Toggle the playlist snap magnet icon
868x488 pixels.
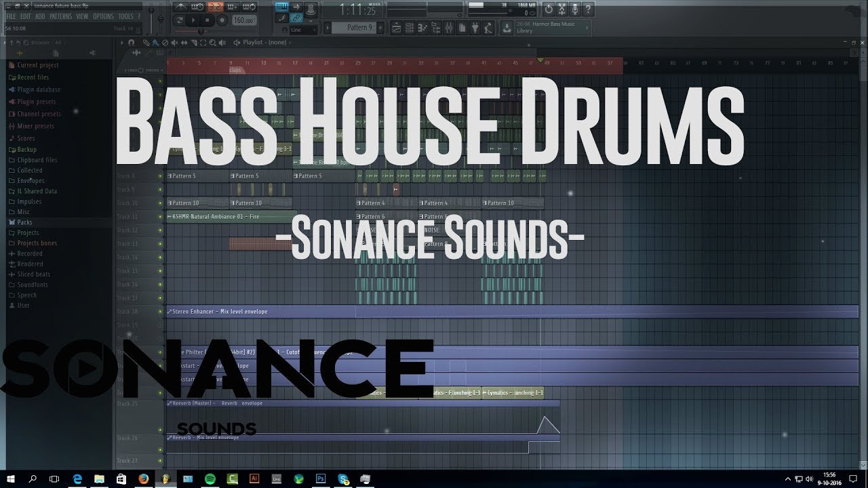point(132,43)
